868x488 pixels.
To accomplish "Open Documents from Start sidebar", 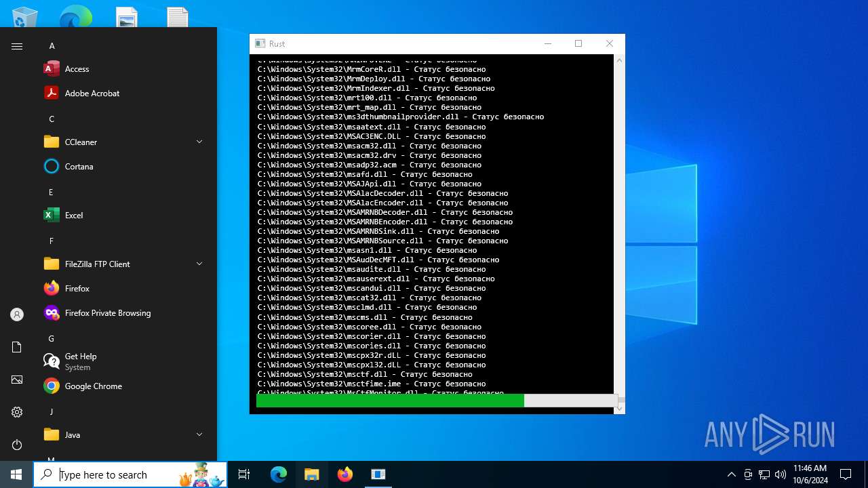I will pos(17,347).
